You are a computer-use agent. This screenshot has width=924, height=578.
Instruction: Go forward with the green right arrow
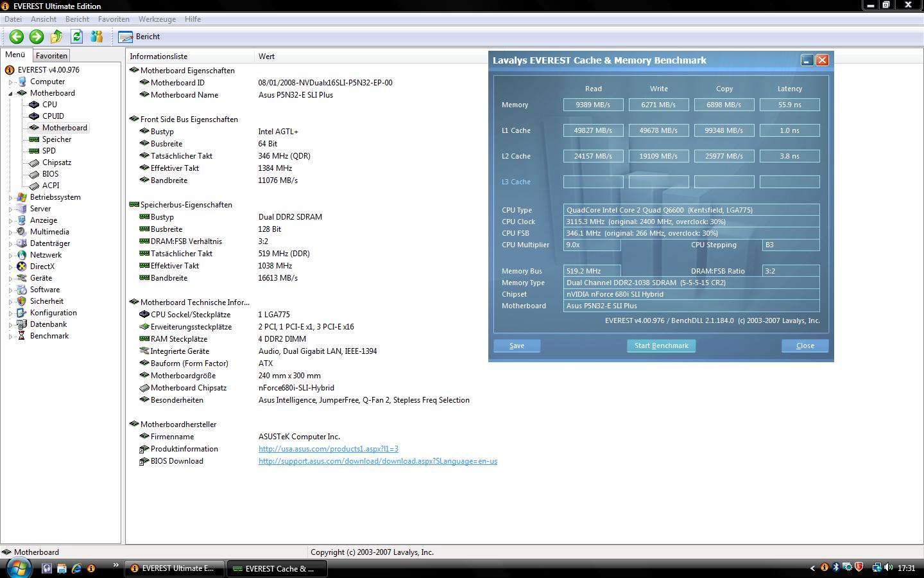37,37
